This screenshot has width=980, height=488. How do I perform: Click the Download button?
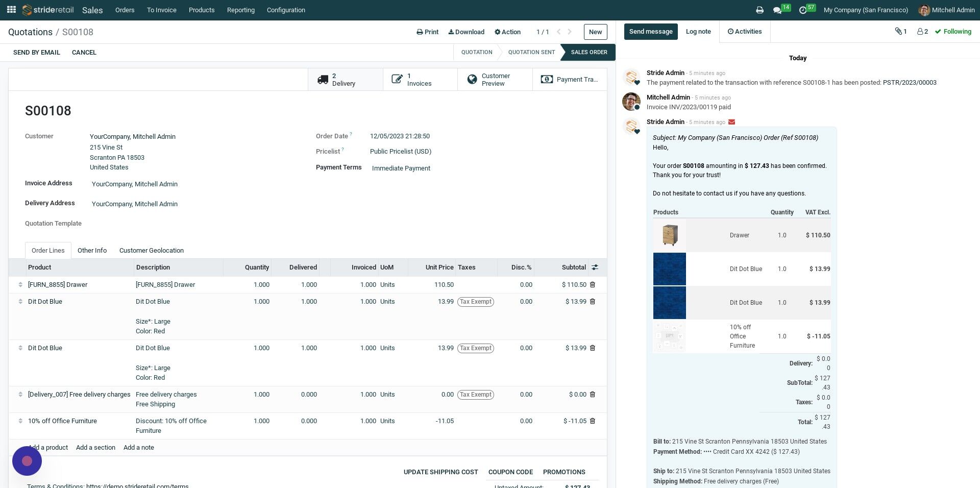pos(467,32)
